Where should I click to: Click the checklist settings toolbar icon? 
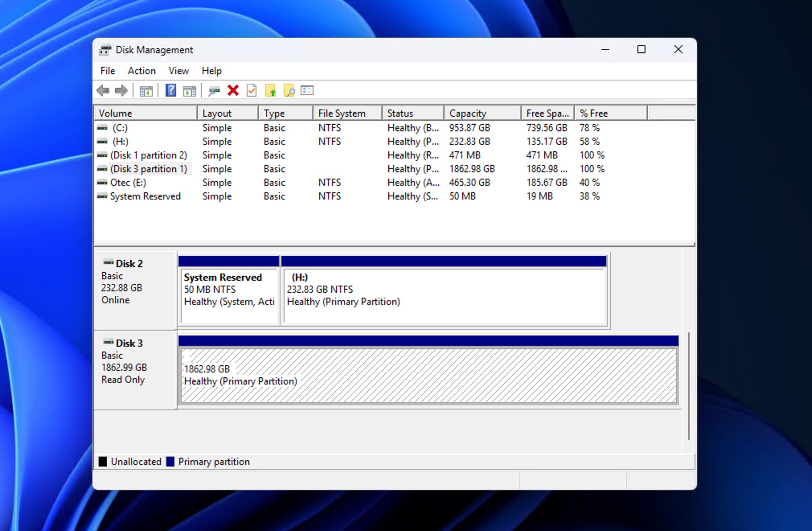[x=307, y=90]
